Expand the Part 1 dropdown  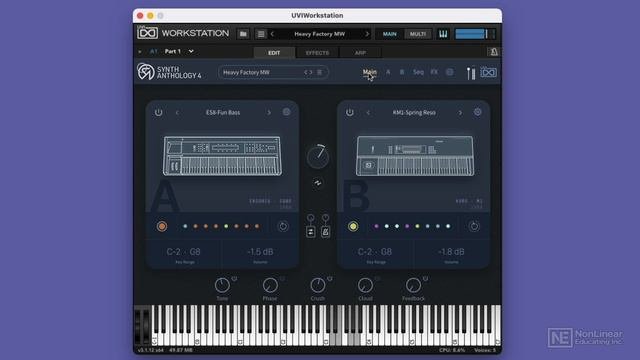[x=191, y=51]
